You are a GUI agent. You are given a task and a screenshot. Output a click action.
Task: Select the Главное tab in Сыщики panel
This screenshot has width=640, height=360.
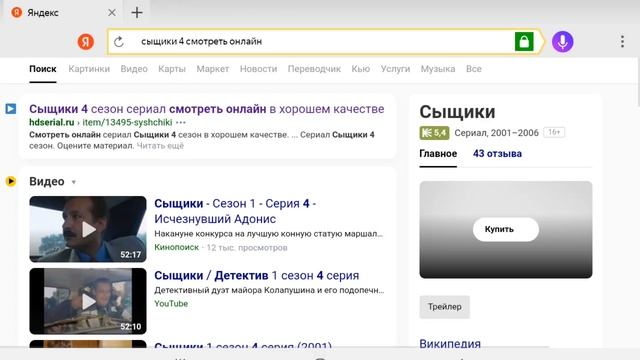[438, 154]
